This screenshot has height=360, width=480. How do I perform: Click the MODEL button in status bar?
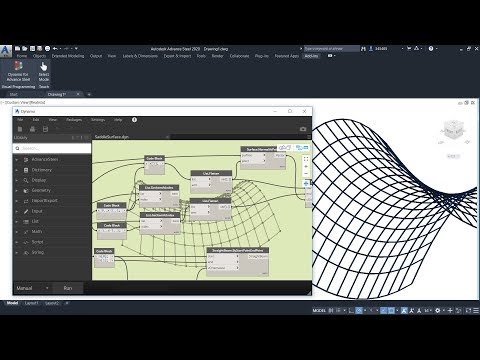[319, 310]
